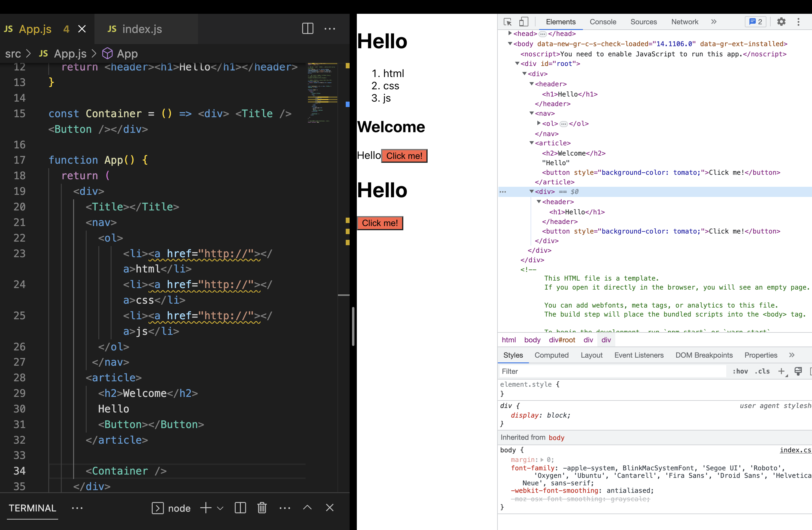The image size is (812, 530).
Task: Open the index.js editor tab
Action: click(142, 29)
